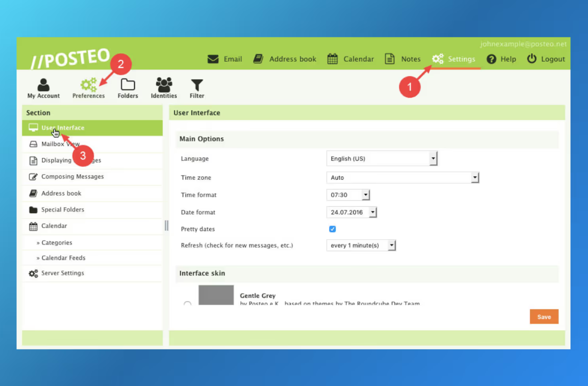This screenshot has width=588, height=386.
Task: Click the Notes icon in top bar
Action: click(x=390, y=58)
